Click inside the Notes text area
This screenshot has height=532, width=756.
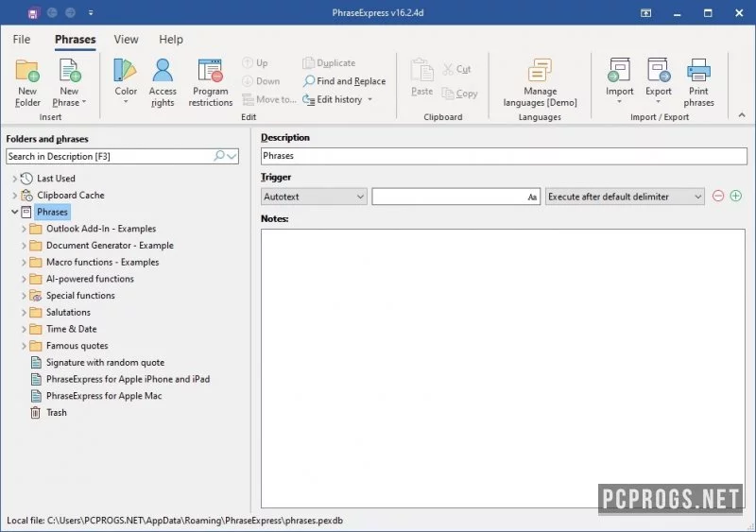click(x=503, y=369)
